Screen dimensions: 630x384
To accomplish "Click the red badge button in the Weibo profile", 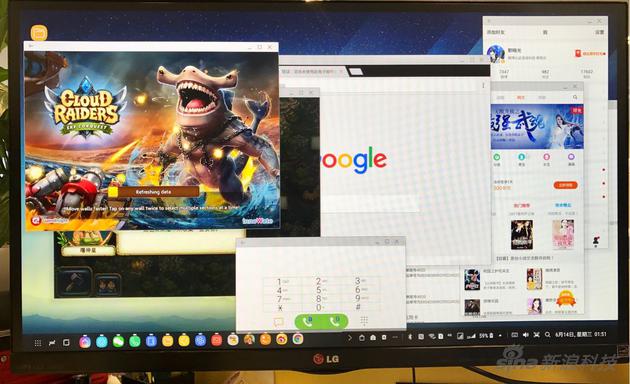I will tap(590, 53).
